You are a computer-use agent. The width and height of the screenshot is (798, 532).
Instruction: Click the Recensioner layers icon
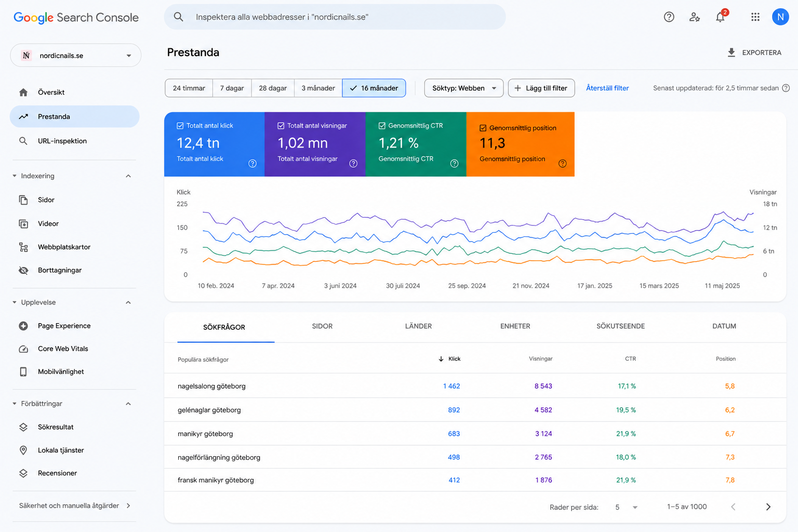[23, 473]
